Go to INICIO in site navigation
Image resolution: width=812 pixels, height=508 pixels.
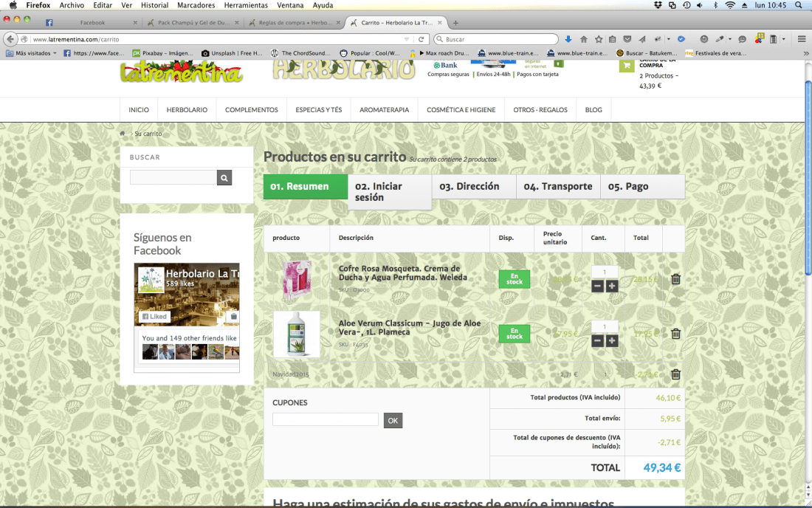pos(139,110)
